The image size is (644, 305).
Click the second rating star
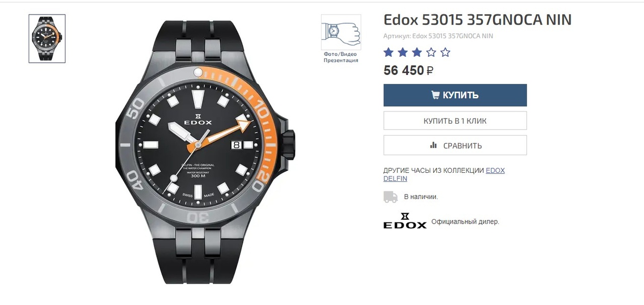(x=403, y=52)
